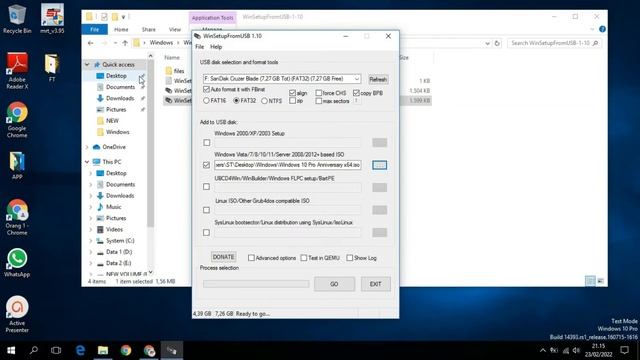Check the Windows 2000/XP/2003 Setup box
The image size is (640, 360).
pos(207,142)
